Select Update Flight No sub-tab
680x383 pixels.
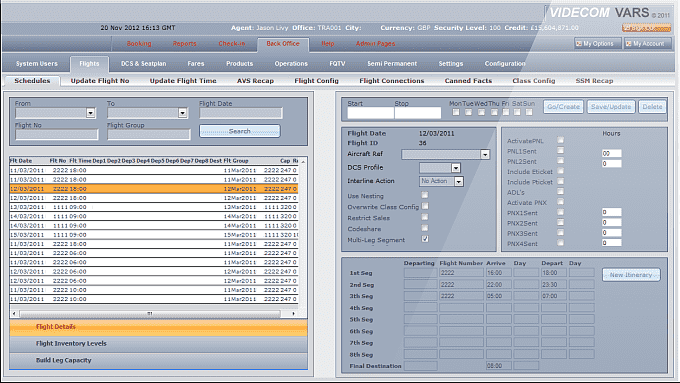[x=100, y=81]
